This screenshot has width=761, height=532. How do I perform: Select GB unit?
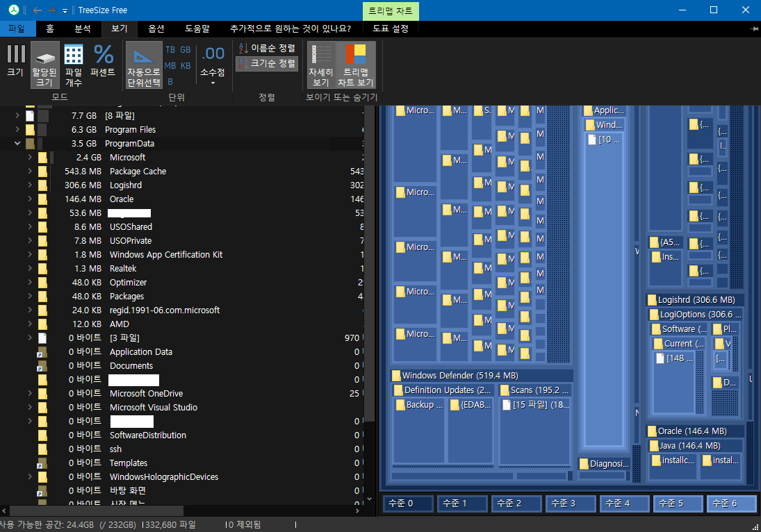point(186,50)
